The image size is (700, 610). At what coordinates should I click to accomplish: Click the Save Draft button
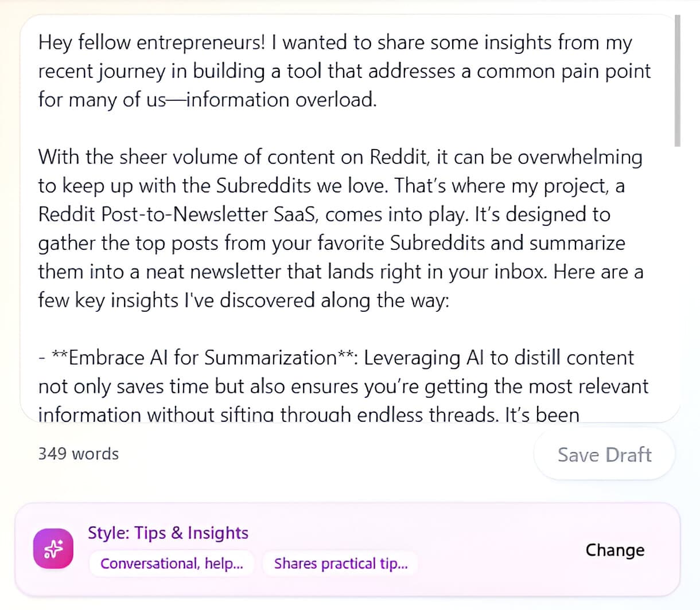604,454
